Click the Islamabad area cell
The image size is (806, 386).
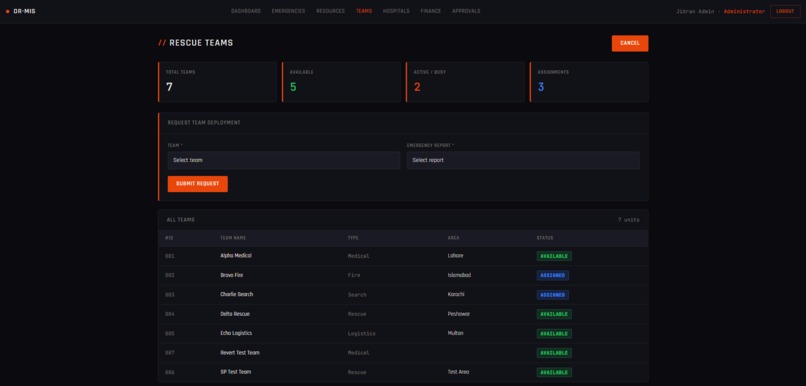click(x=459, y=275)
